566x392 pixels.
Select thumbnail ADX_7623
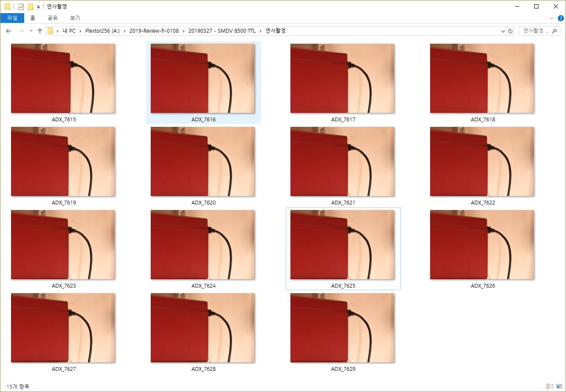tap(63, 245)
